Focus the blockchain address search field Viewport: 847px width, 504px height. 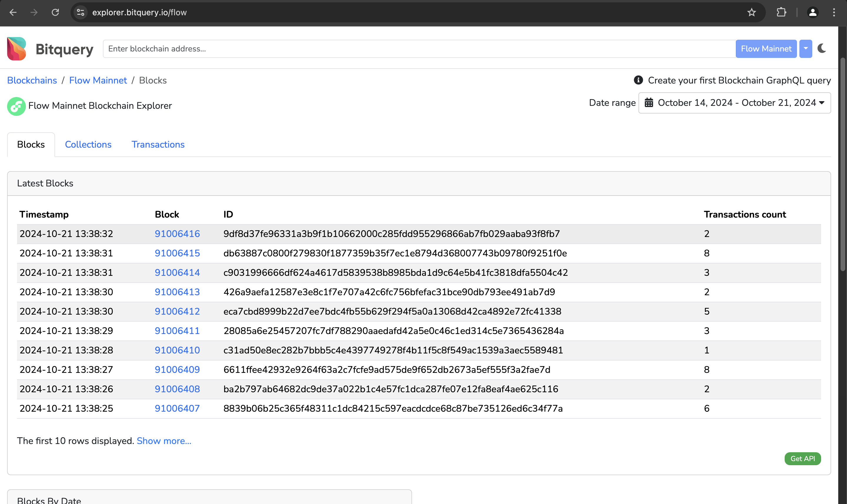pyautogui.click(x=419, y=49)
